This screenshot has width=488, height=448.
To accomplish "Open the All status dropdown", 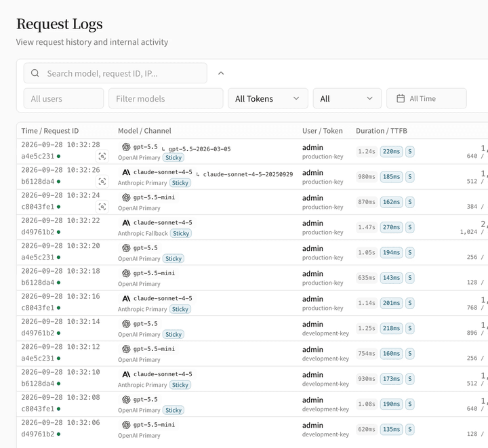I will click(x=347, y=98).
